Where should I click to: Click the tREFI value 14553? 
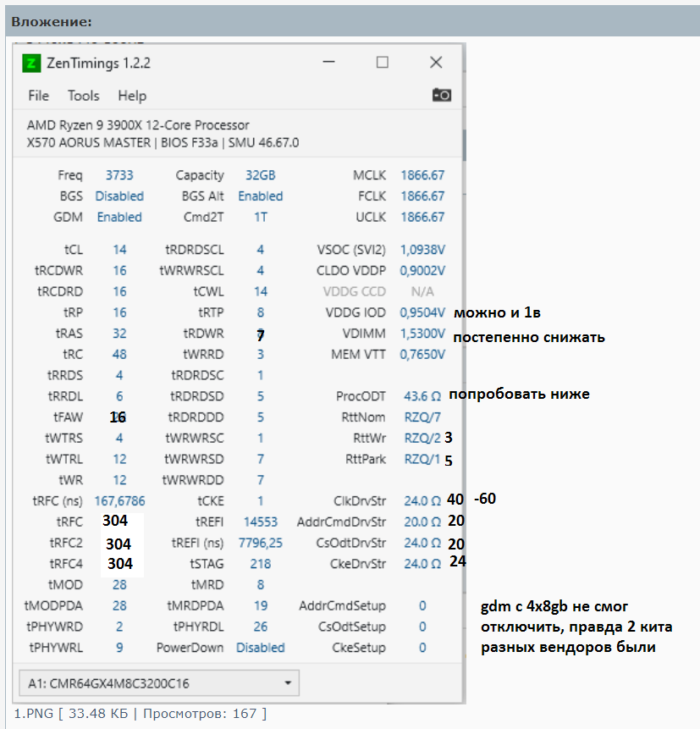pos(261,522)
